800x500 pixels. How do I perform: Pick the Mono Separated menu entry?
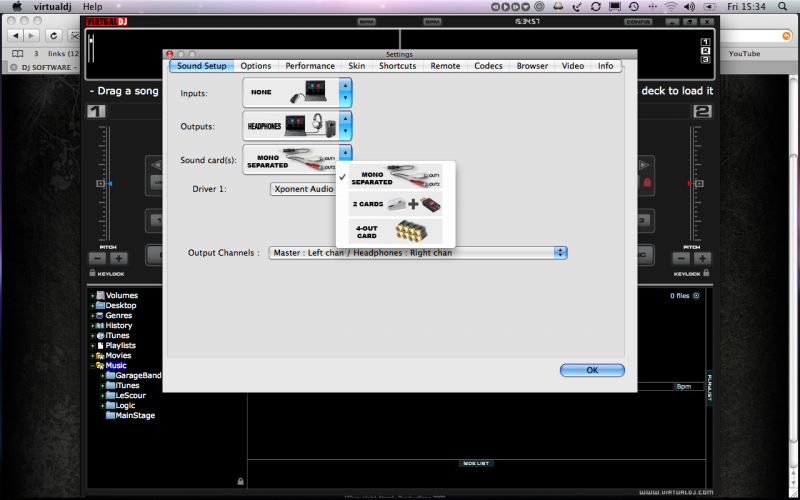click(x=396, y=177)
